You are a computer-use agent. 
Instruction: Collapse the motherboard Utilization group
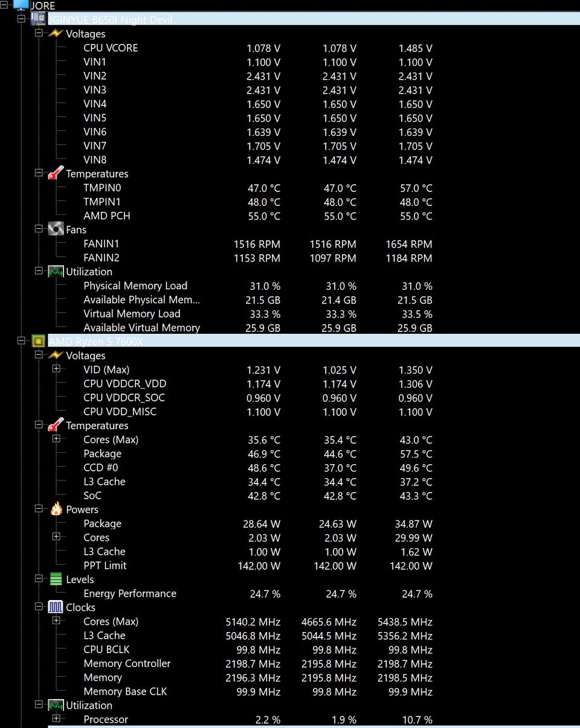39,271
